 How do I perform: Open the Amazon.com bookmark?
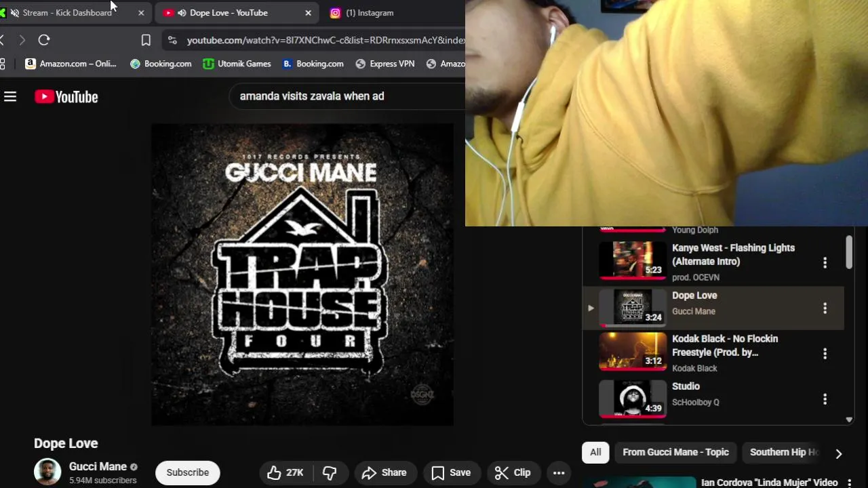click(71, 64)
